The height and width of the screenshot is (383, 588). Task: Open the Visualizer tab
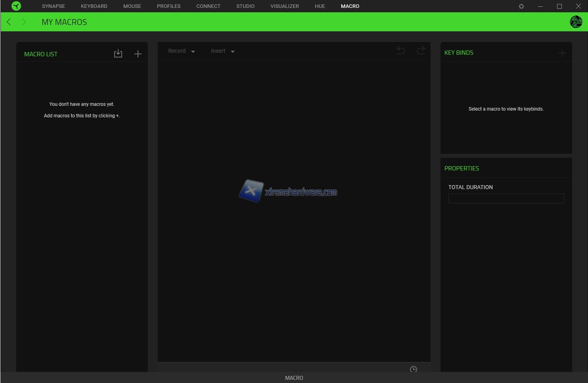(x=285, y=6)
